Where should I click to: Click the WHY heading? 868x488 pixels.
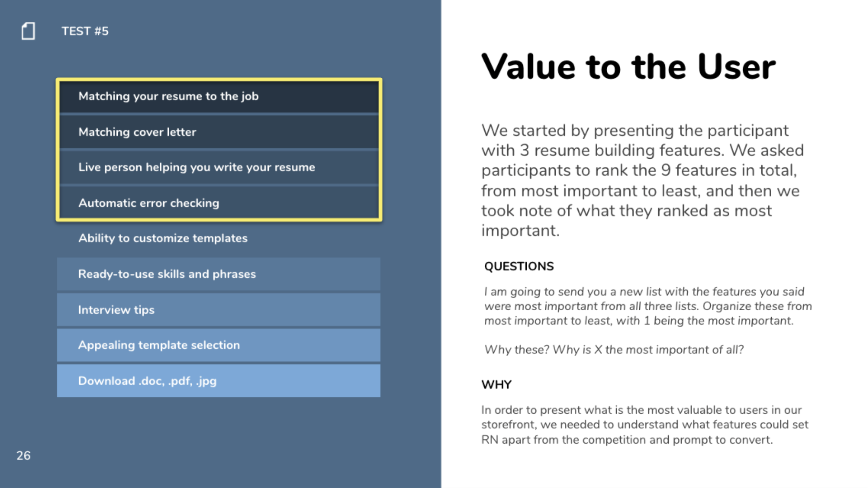[x=496, y=384]
